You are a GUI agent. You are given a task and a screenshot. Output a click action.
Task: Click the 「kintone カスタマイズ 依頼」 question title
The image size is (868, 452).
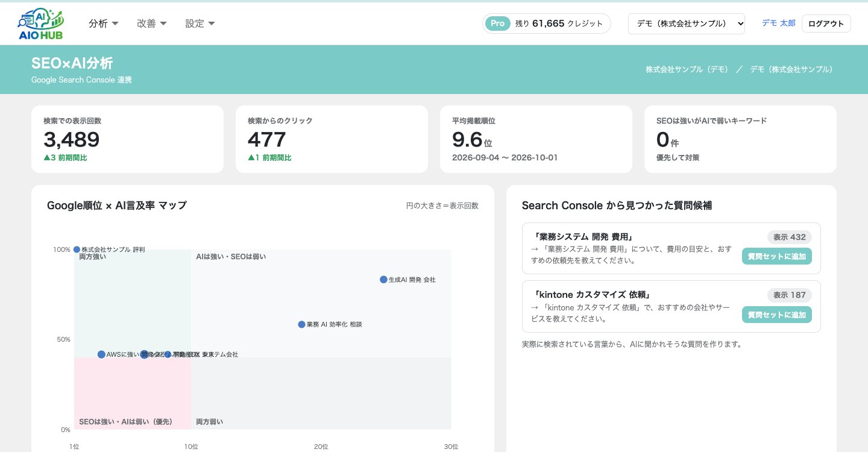click(593, 295)
